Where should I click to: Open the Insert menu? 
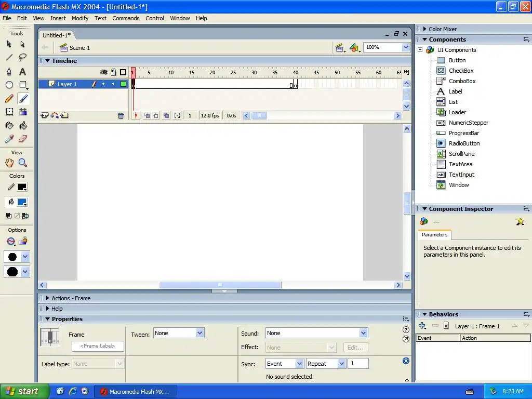(58, 18)
